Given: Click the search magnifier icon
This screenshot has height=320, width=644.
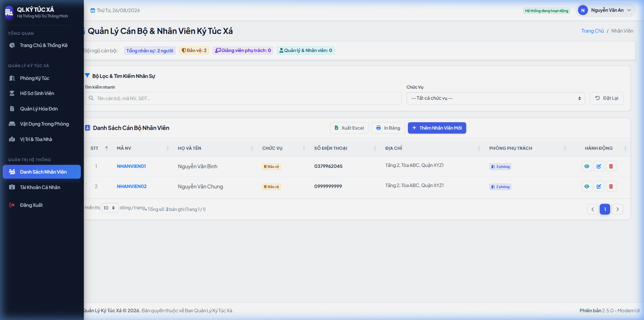Looking at the screenshot, I should 91,98.
